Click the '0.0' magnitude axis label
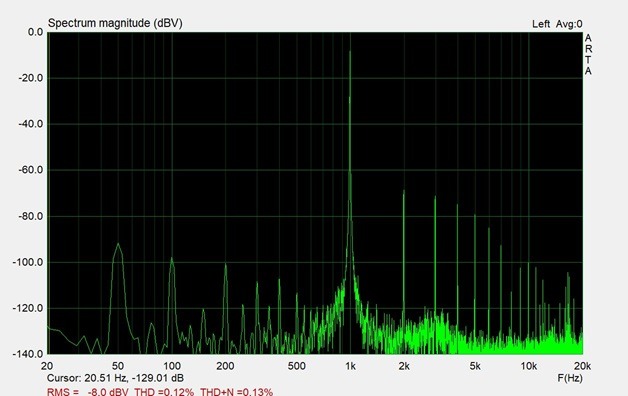The height and width of the screenshot is (396, 628). 36,32
